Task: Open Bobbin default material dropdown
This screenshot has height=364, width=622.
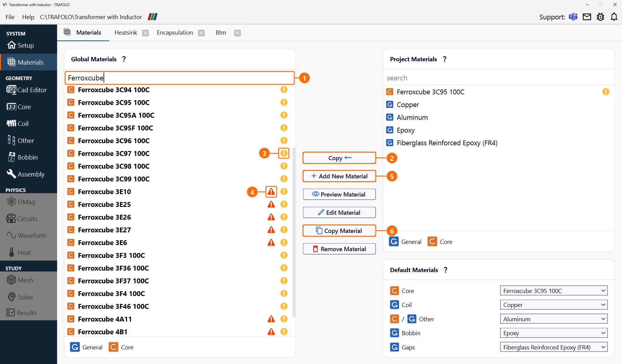Action: point(554,333)
